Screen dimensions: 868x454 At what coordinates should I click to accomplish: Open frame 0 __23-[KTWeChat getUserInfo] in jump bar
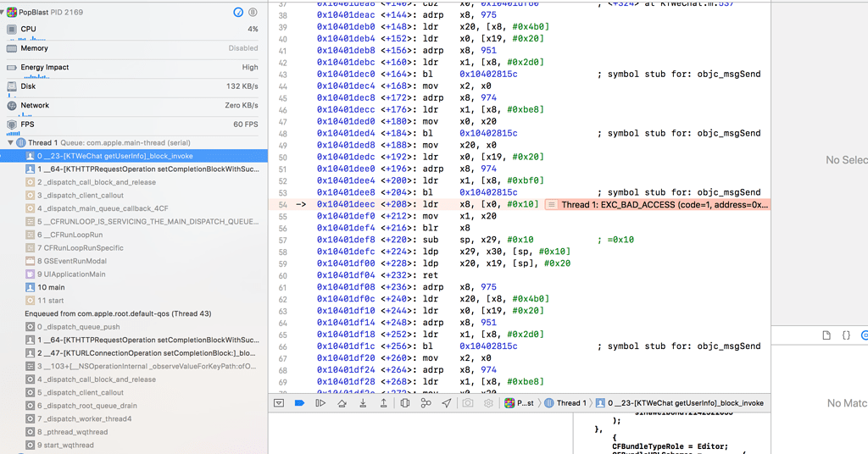680,403
